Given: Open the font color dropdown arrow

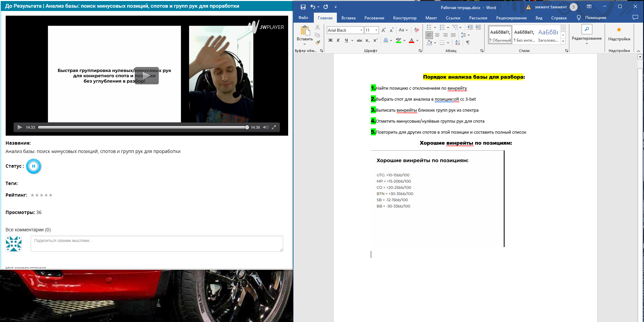Looking at the screenshot, I should click(x=417, y=40).
